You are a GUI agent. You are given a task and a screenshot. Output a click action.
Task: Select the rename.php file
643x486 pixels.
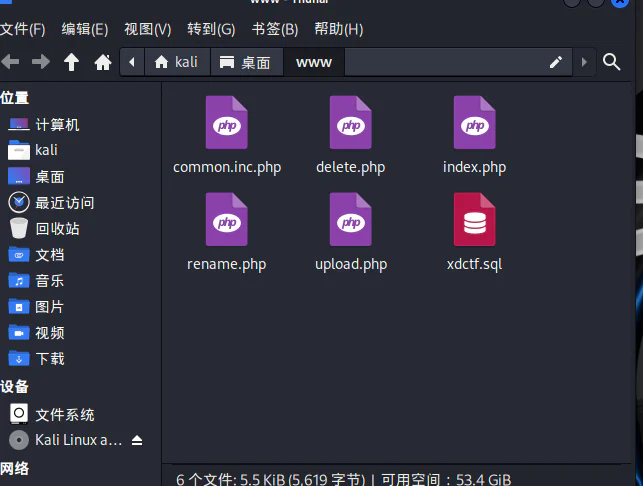coord(227,232)
